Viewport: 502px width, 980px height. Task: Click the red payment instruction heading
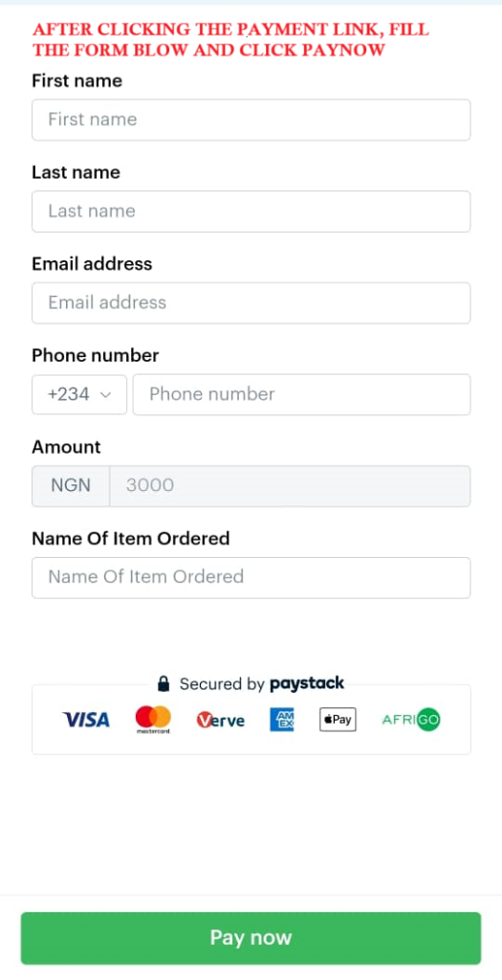[x=231, y=39]
